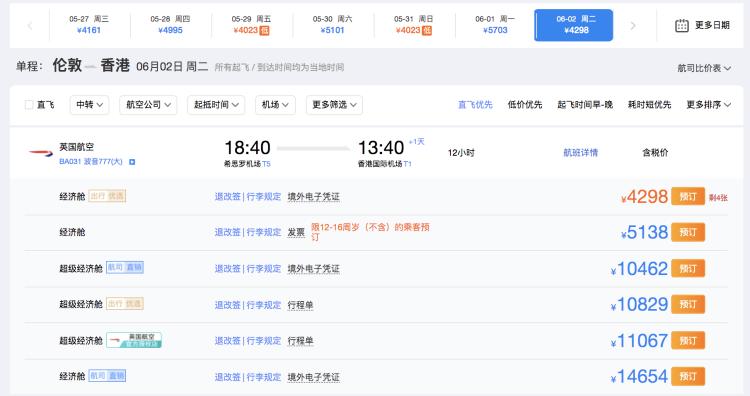750x396 pixels.
Task: Open 行李规定 baggage rules on ¥5138 row
Action: point(264,232)
